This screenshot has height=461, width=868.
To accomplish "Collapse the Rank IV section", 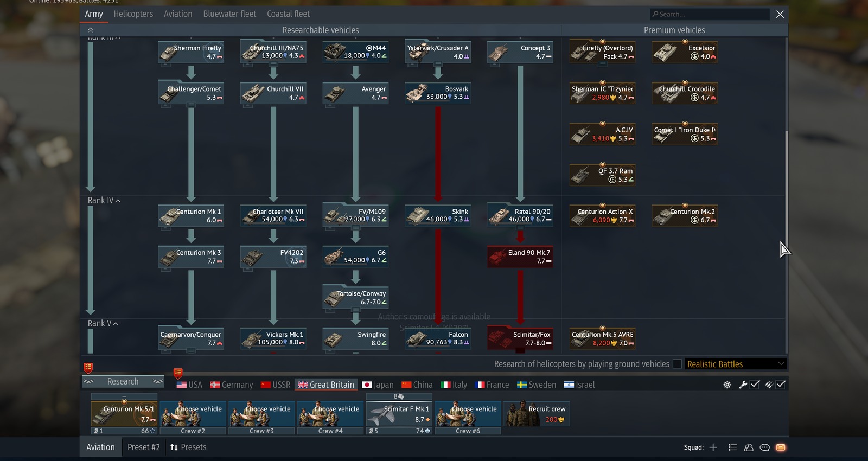I will coord(118,201).
